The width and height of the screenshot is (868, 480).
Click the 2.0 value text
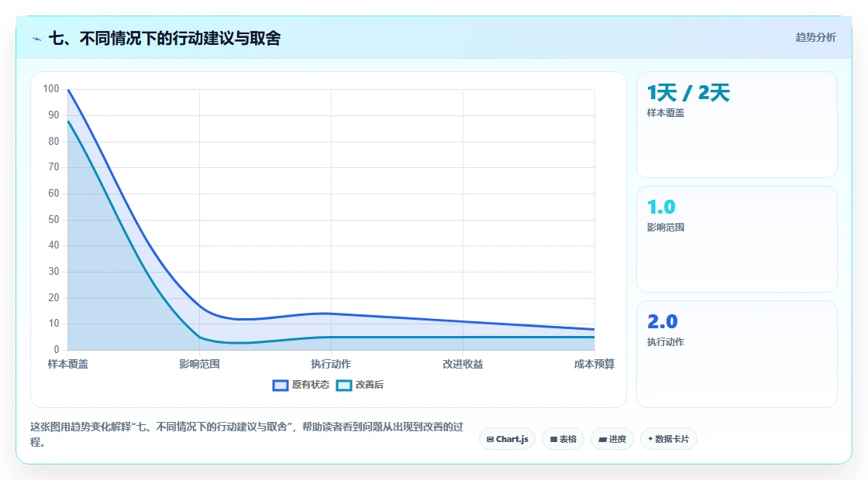[x=662, y=322]
